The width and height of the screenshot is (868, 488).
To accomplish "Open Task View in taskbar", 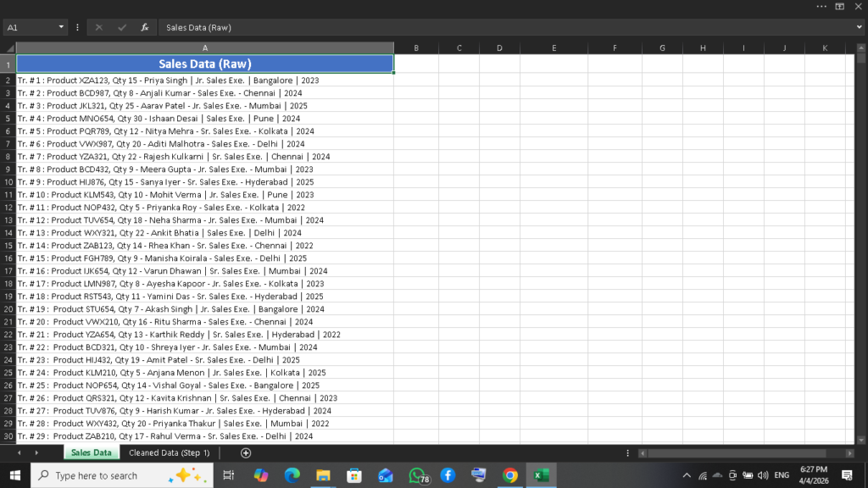I will 229,475.
